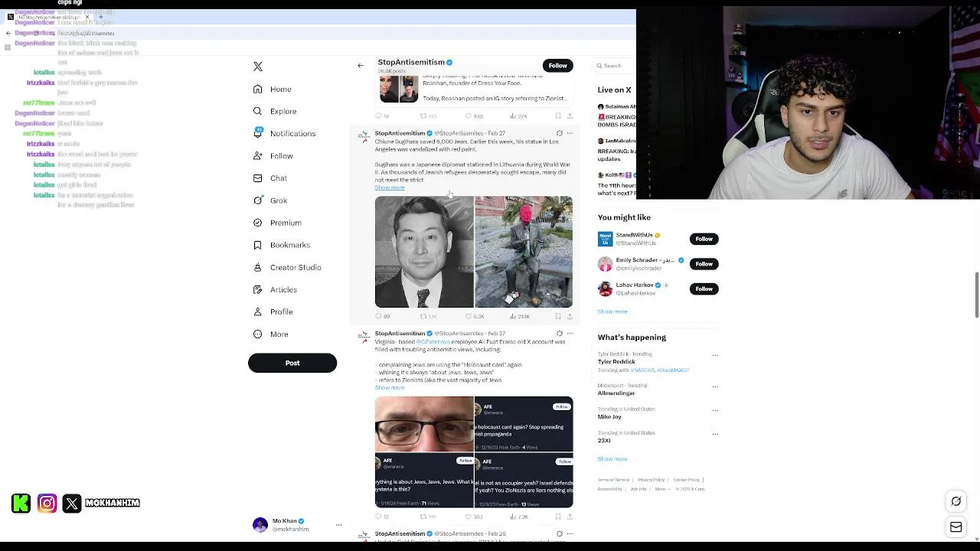
Task: Close the X browser tab
Action: 87,17
